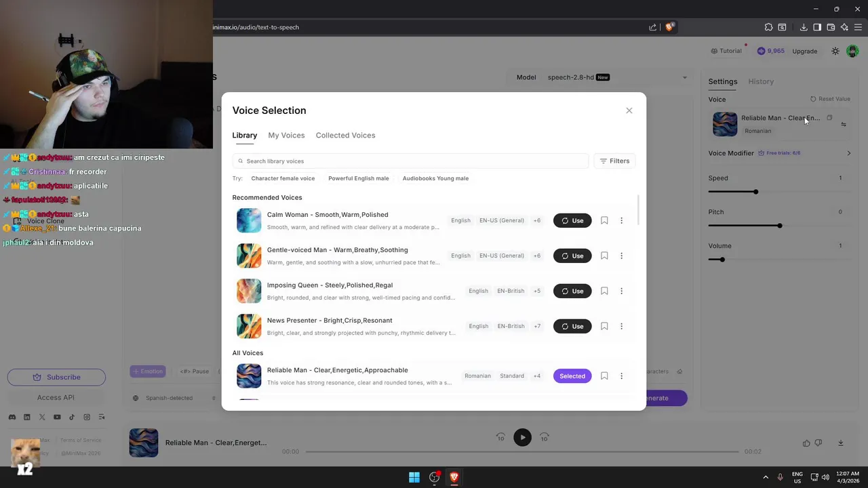Open the user profile avatar

tap(853, 51)
